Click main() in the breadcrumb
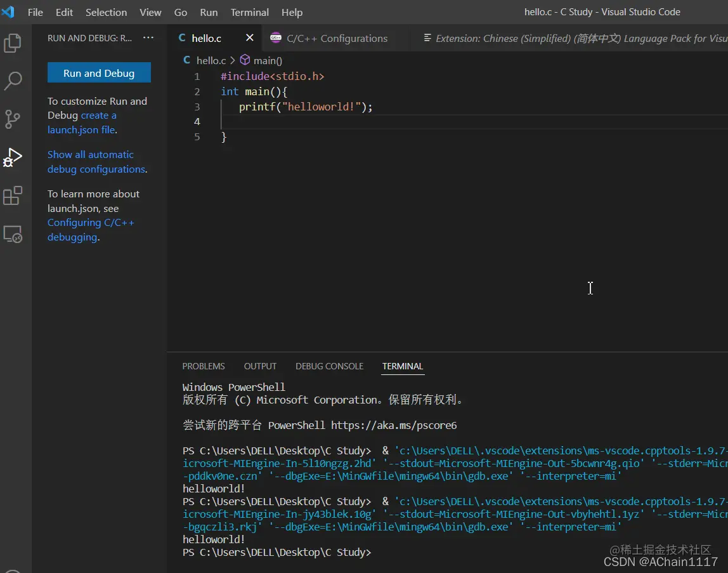The width and height of the screenshot is (728, 573). 268,60
